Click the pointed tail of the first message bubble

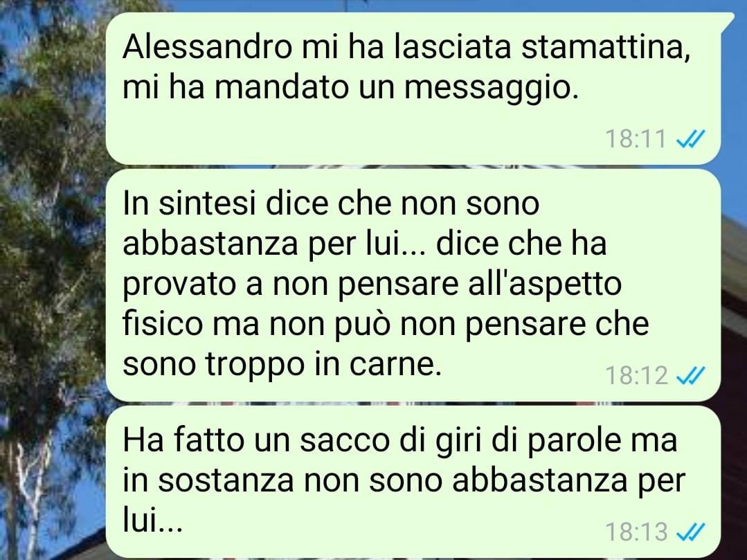(728, 21)
